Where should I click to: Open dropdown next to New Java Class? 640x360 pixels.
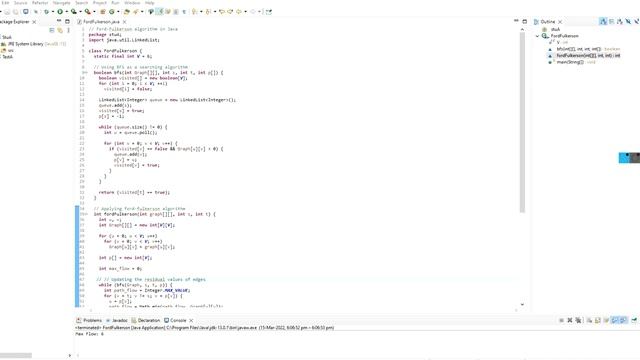click(x=118, y=12)
